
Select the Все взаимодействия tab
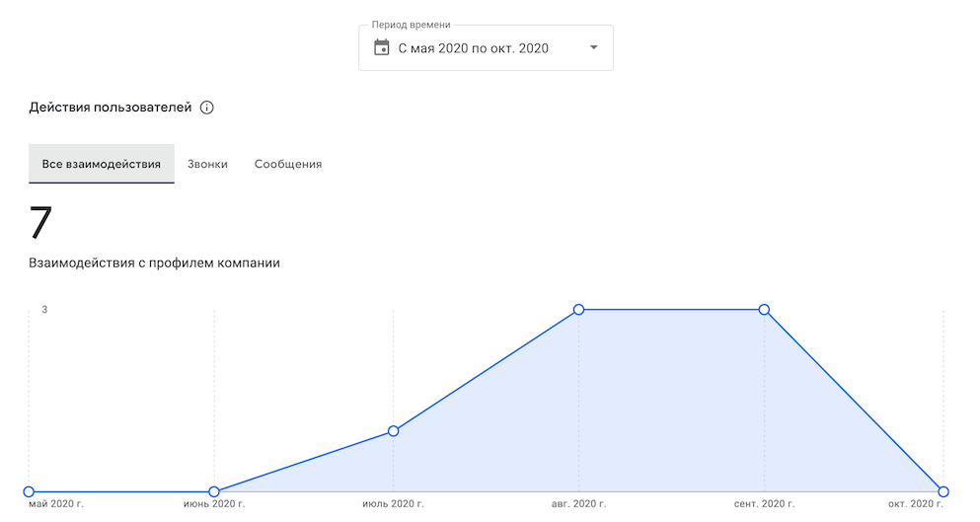(x=102, y=164)
